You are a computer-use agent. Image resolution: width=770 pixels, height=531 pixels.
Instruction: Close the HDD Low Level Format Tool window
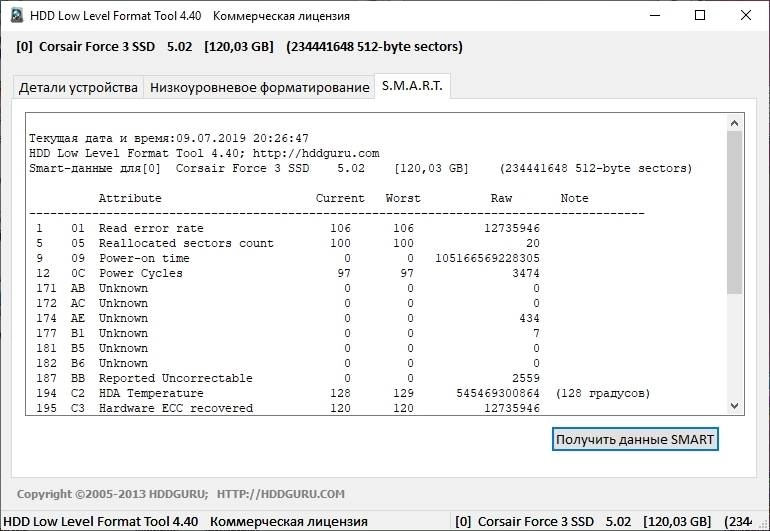pyautogui.click(x=745, y=16)
